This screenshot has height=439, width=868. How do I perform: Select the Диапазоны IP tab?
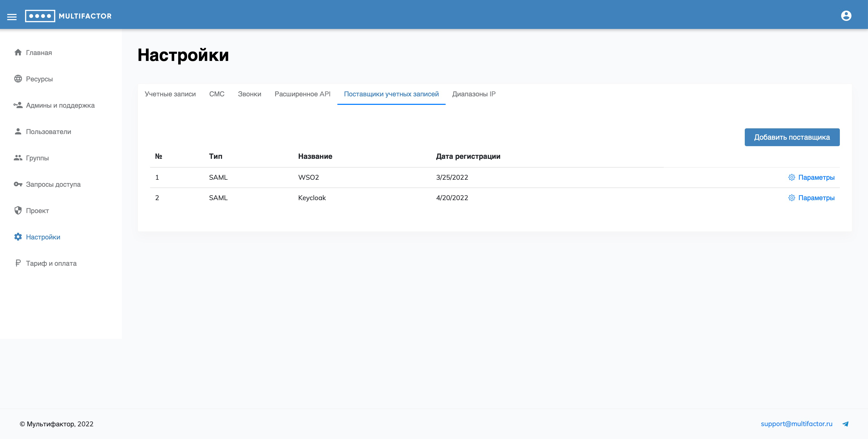(474, 94)
